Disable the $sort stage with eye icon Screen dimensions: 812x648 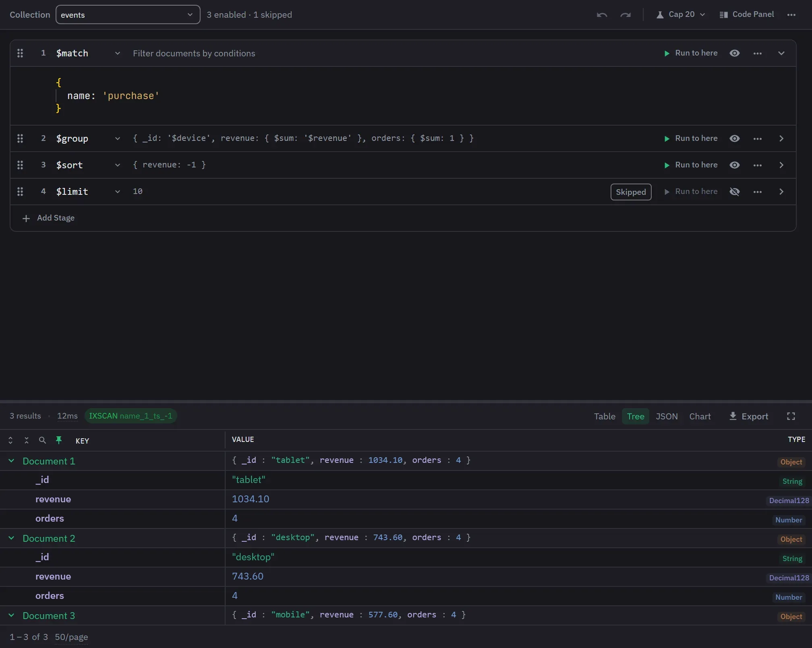click(734, 165)
